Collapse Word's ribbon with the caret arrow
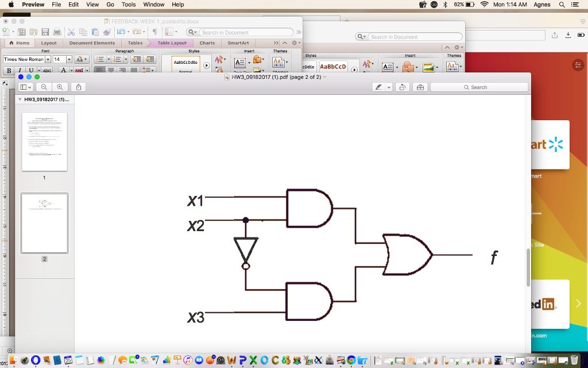588x368 pixels. click(285, 43)
